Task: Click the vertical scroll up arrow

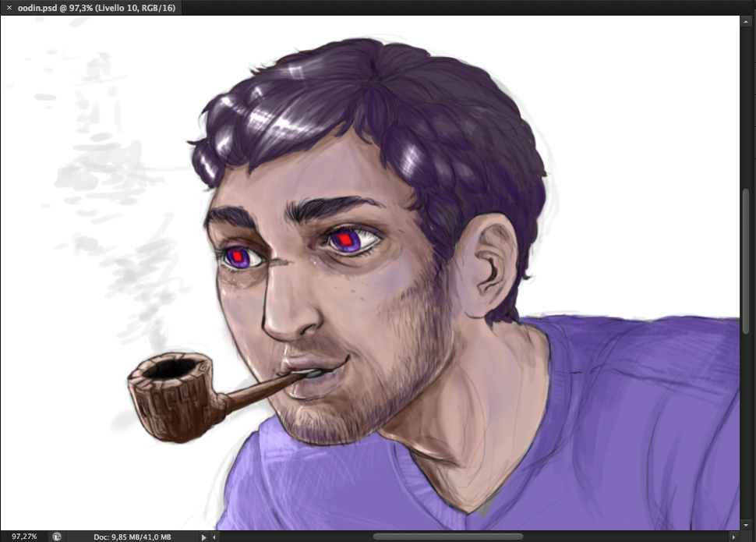Action: coord(747,21)
